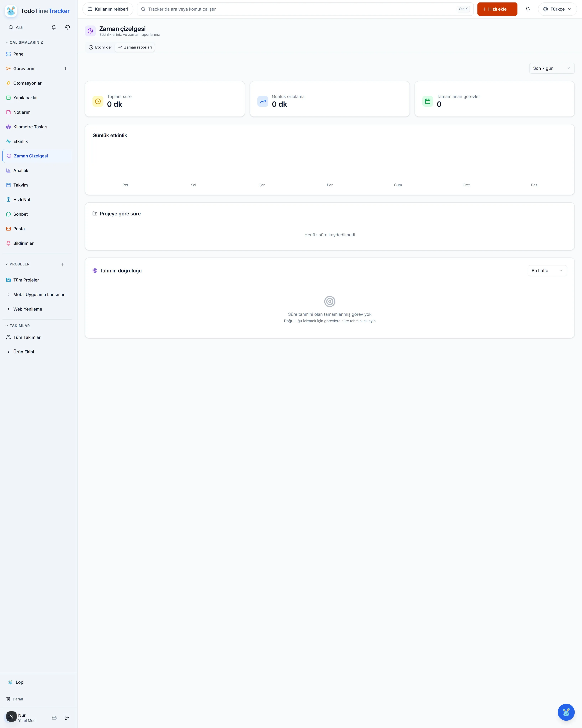Click the top bar notification bell
Image resolution: width=582 pixels, height=728 pixels.
click(x=528, y=9)
